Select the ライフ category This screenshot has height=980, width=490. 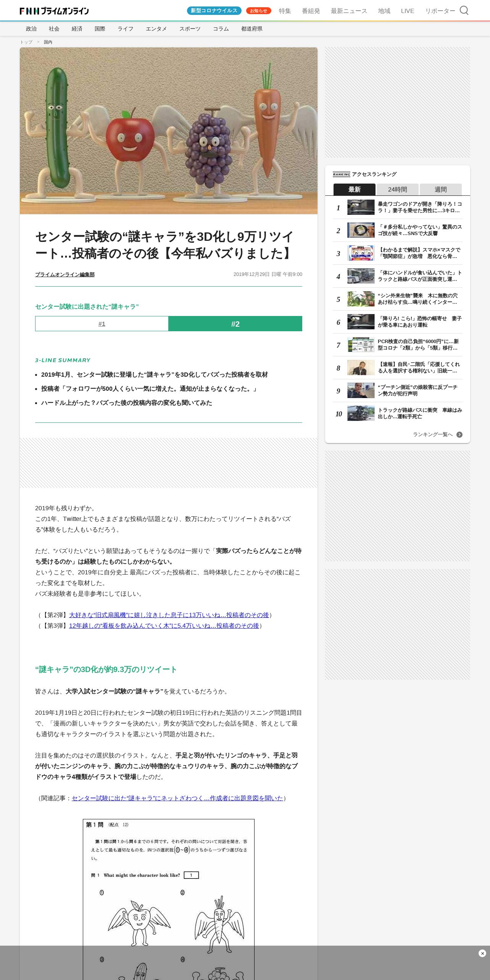pos(126,29)
